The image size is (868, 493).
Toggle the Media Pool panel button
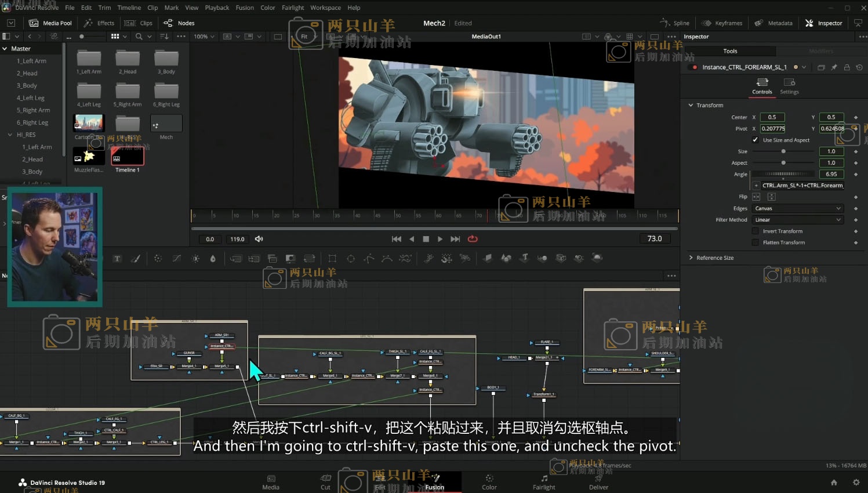coord(50,23)
